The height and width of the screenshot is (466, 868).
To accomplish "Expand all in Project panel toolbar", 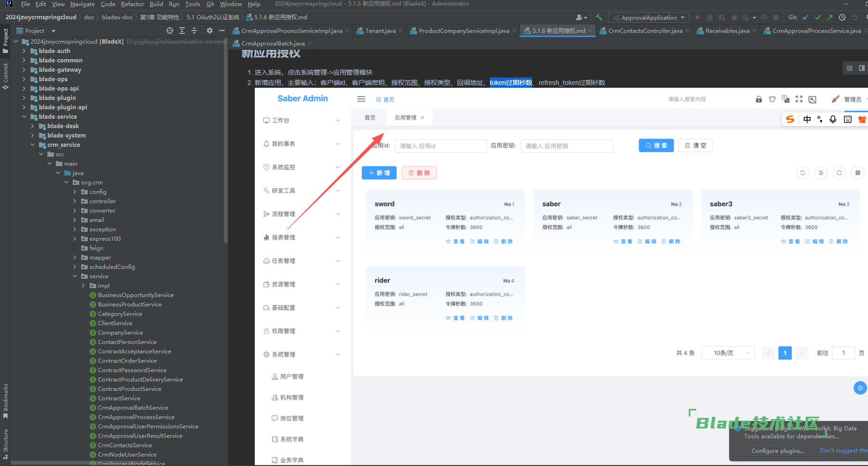I will [x=182, y=31].
